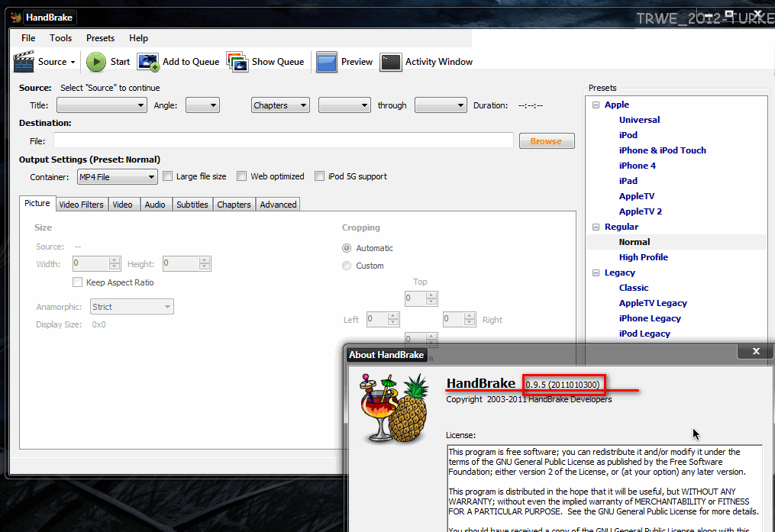775x532 pixels.
Task: Click the Preview monitor icon
Action: [x=327, y=62]
